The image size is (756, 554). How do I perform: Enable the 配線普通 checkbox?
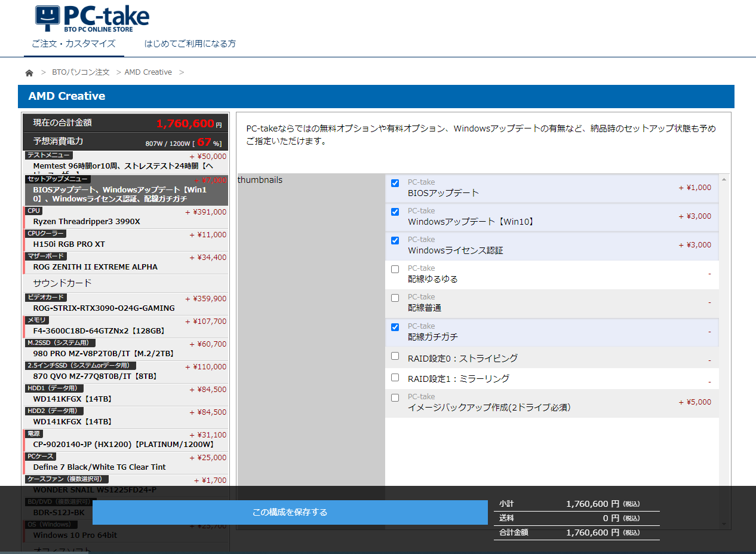tap(395, 298)
